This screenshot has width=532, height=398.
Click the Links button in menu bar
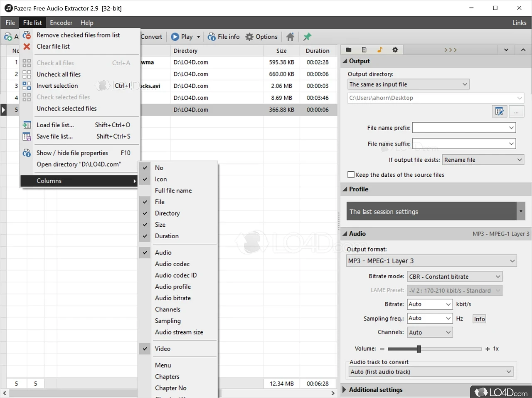click(519, 23)
